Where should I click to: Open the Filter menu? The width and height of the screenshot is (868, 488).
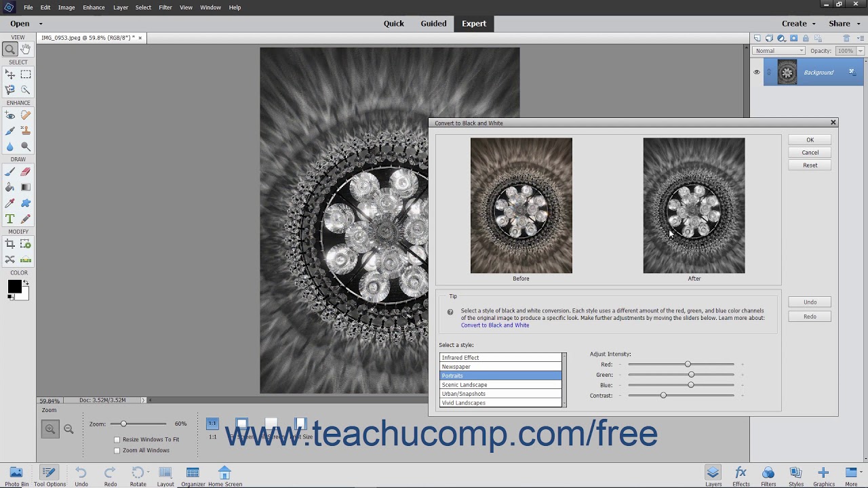tap(165, 7)
